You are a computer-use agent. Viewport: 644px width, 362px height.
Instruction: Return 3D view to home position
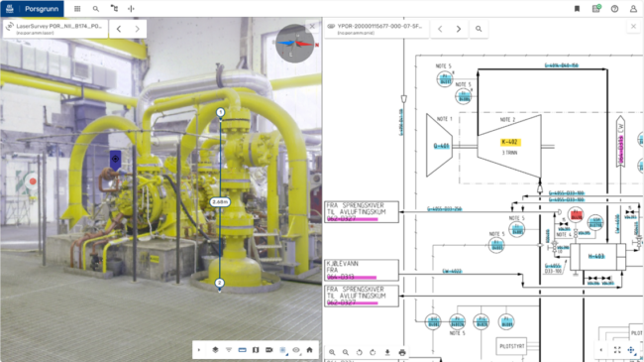pos(309,350)
